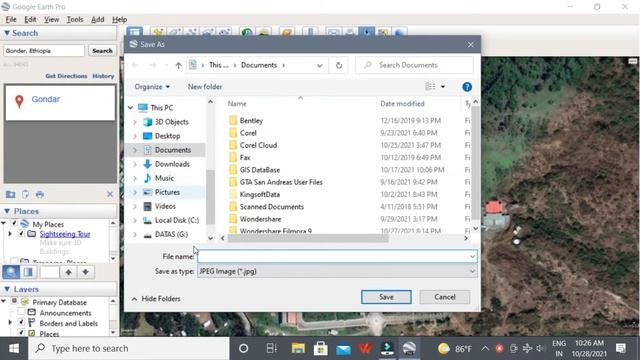Click the copy to clipboard icon under search results
640x360 pixels.
pos(25,194)
